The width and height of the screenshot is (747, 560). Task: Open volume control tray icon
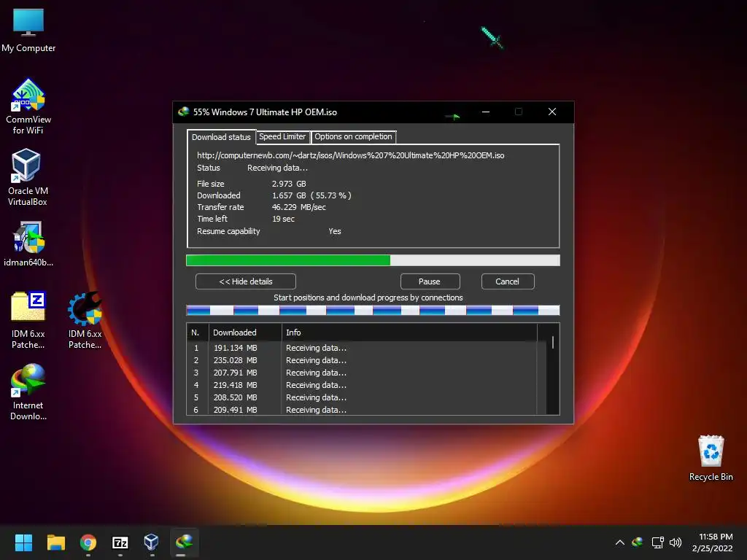pyautogui.click(x=676, y=542)
